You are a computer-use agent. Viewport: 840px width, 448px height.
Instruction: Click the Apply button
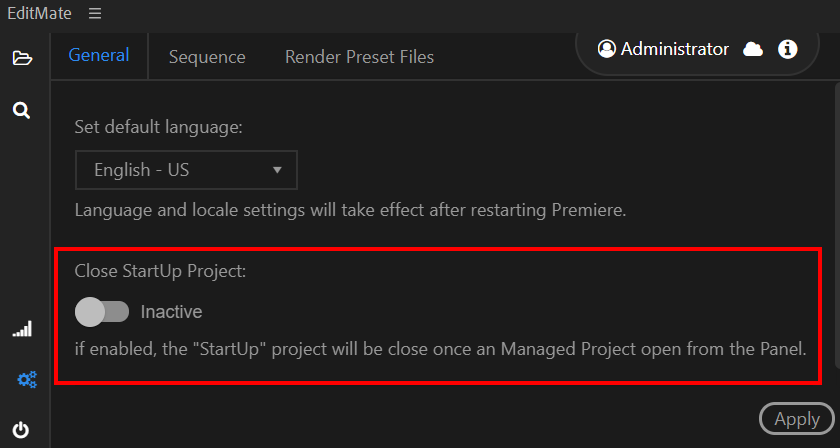(x=797, y=419)
